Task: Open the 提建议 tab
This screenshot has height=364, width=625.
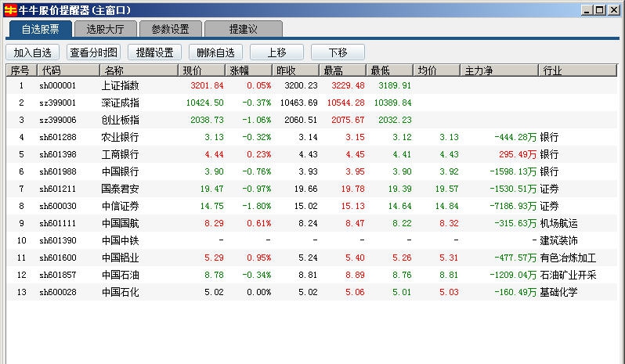Action: 243,29
